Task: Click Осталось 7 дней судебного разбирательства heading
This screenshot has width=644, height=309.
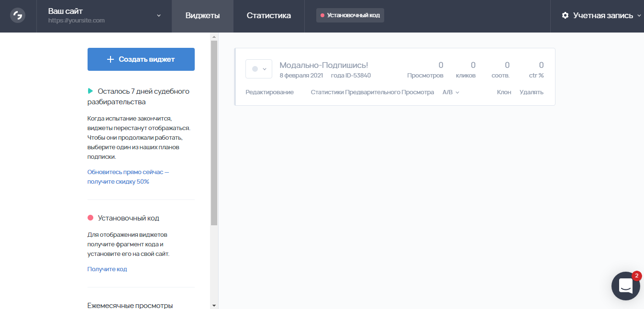Action: (x=139, y=96)
